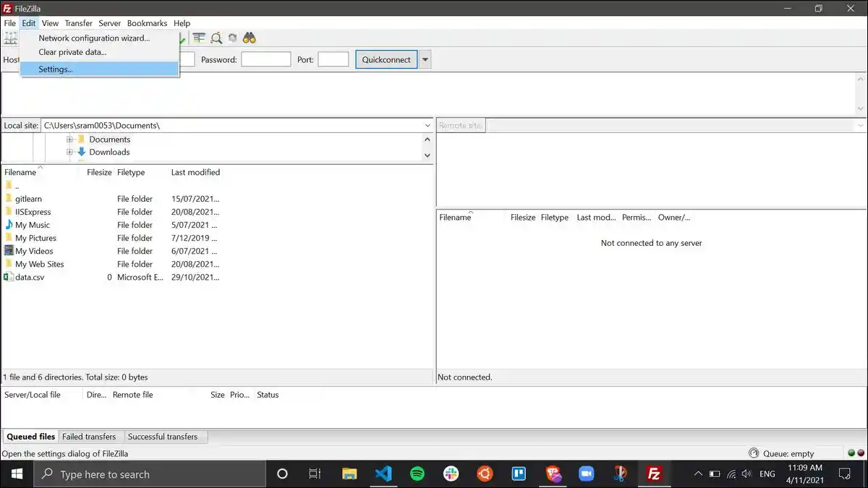
Task: Show hidden system tray icons chevron
Action: [x=698, y=474]
